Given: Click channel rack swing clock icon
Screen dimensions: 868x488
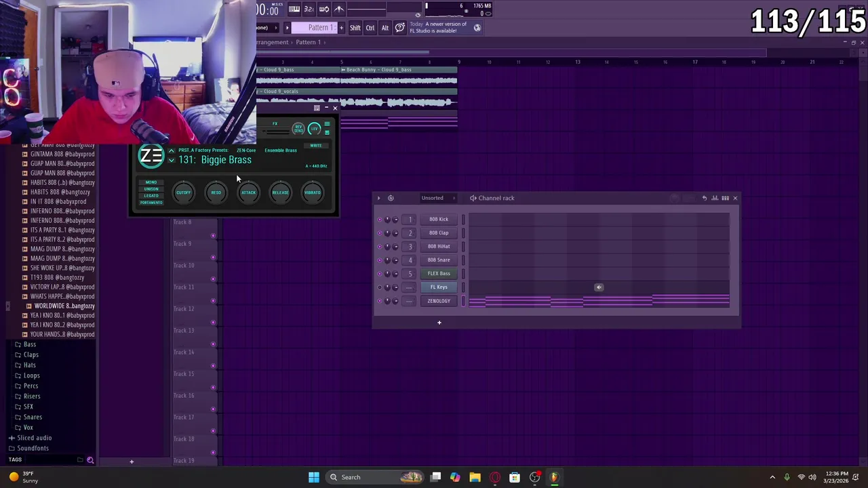Looking at the screenshot, I should pyautogui.click(x=391, y=198).
